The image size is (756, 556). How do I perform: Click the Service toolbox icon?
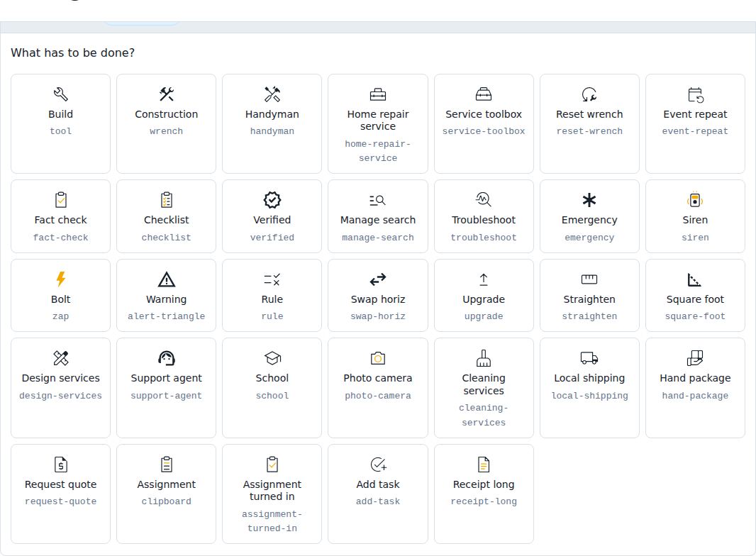point(484,94)
